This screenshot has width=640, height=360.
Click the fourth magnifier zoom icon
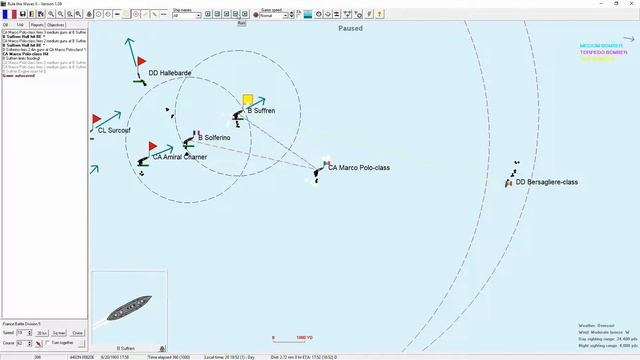point(79,14)
